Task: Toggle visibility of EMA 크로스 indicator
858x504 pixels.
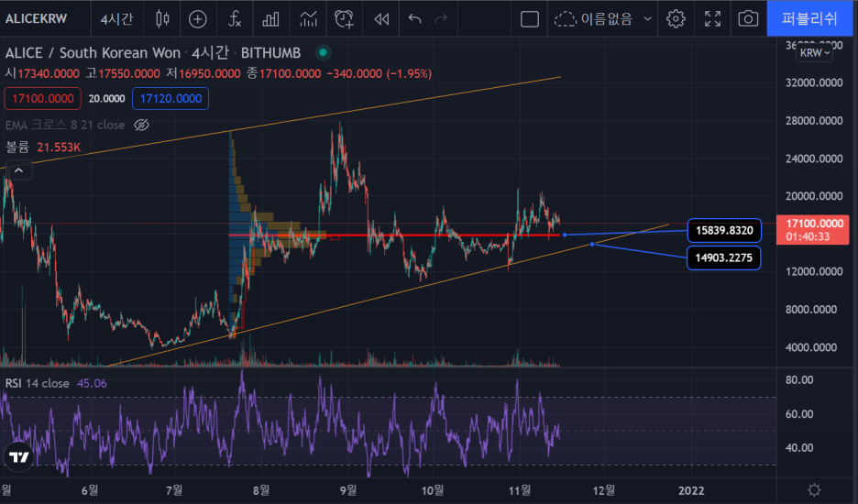Action: pyautogui.click(x=142, y=125)
